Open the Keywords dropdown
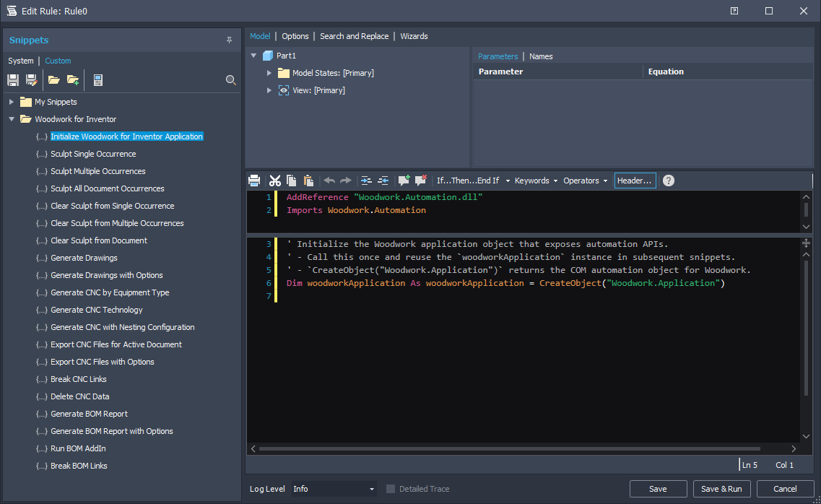 [536, 181]
